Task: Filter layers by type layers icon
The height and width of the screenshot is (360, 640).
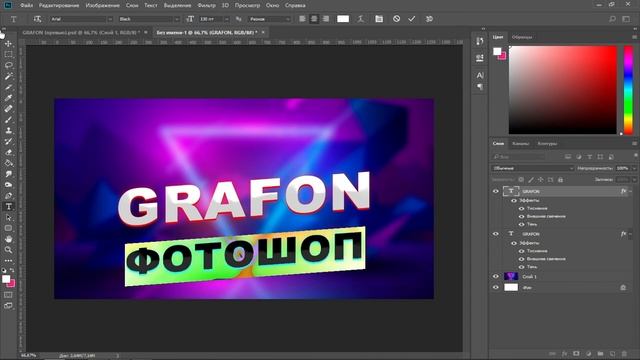Action: coord(589,157)
